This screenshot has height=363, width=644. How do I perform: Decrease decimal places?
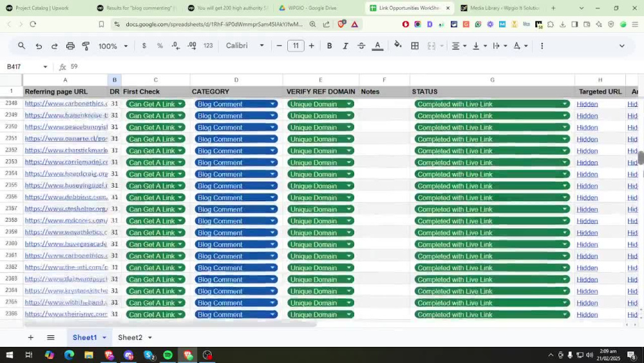176,46
